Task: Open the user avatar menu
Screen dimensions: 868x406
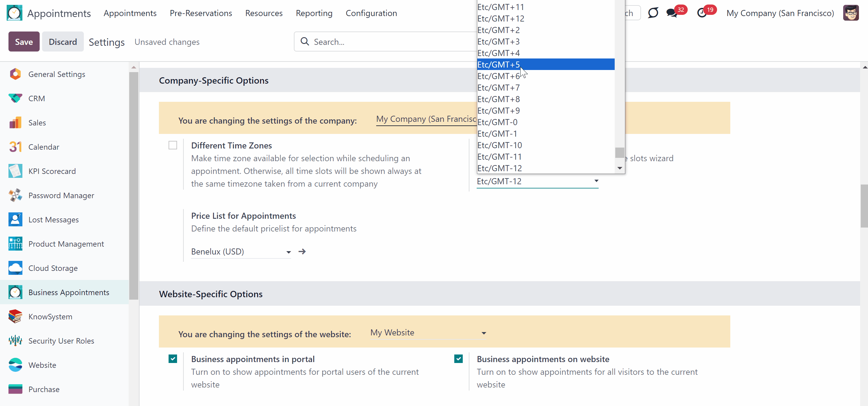Action: click(x=851, y=13)
